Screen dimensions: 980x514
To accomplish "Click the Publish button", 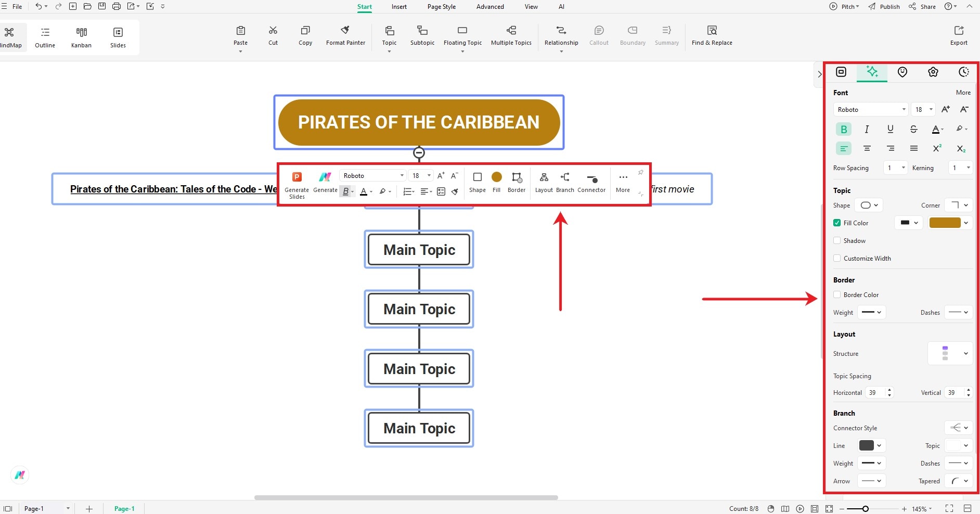I will [884, 7].
